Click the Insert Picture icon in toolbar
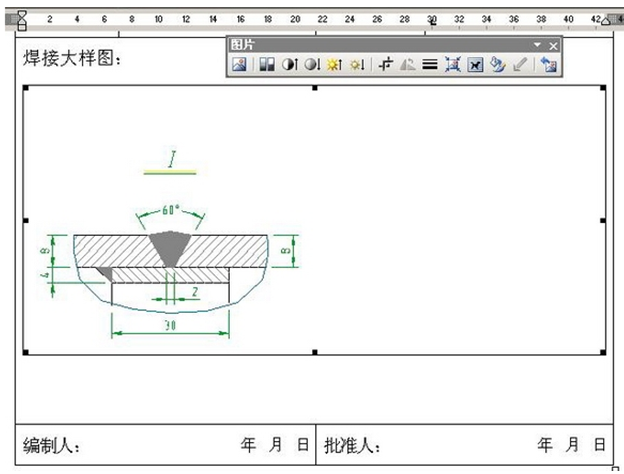Image resolution: width=624 pixels, height=474 pixels. (240, 64)
